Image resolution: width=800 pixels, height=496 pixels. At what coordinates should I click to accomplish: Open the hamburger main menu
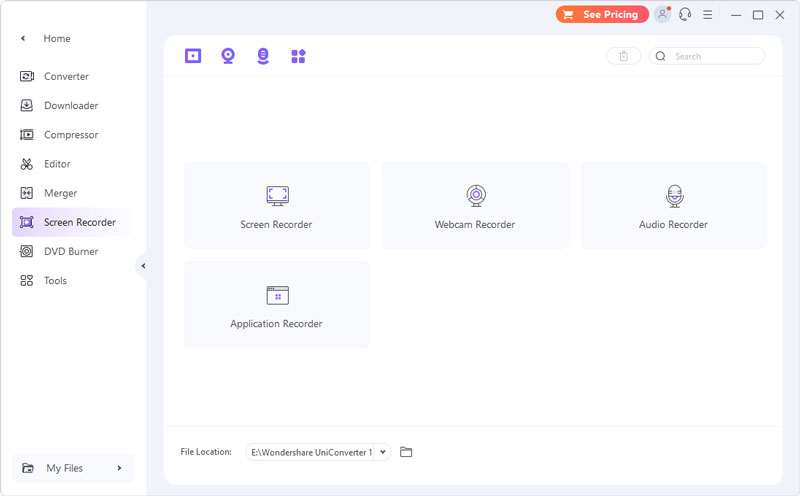click(x=708, y=15)
